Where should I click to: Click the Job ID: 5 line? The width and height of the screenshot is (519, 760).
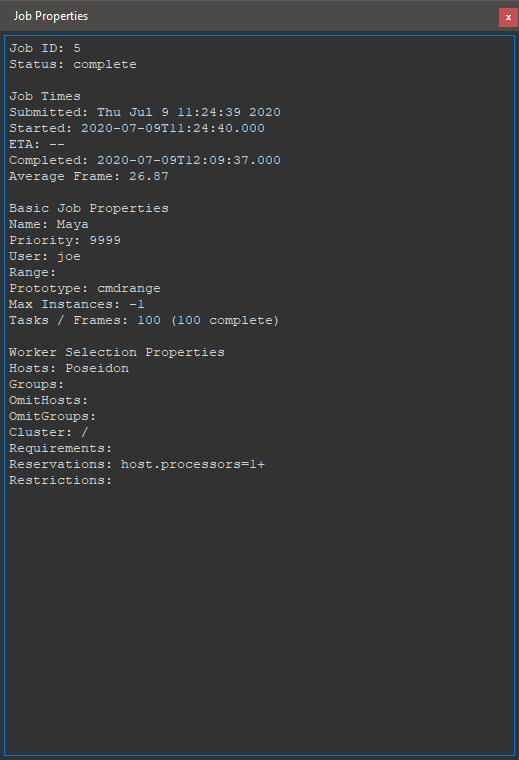[45, 48]
